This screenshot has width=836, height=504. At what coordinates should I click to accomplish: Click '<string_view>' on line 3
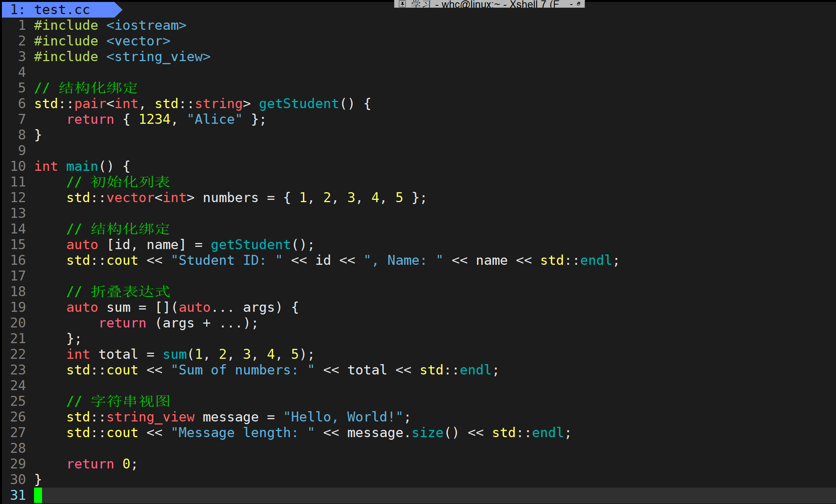[158, 57]
